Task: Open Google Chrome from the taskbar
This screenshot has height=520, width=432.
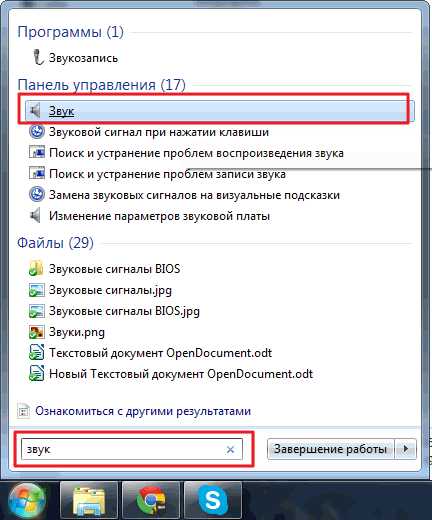Action: coord(151,501)
